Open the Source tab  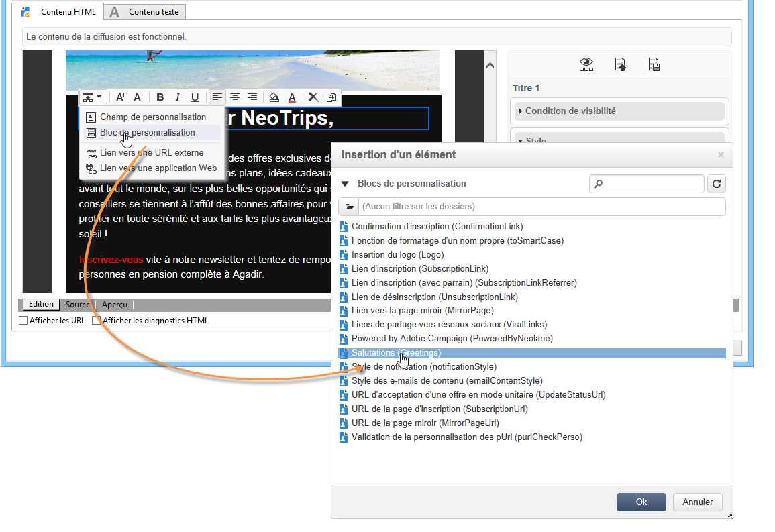(78, 305)
